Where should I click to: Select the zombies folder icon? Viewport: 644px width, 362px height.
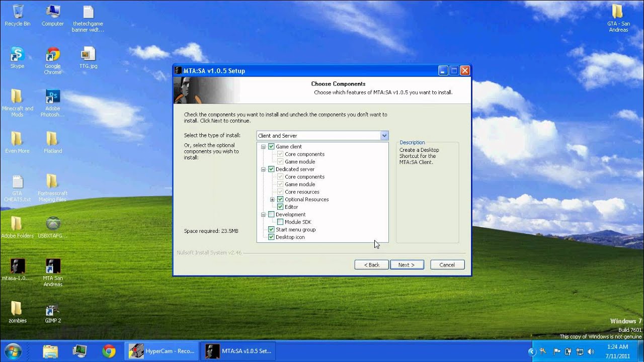(17, 312)
